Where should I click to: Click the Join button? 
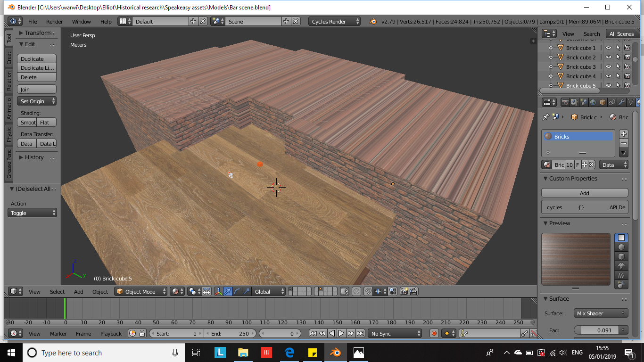coord(37,90)
